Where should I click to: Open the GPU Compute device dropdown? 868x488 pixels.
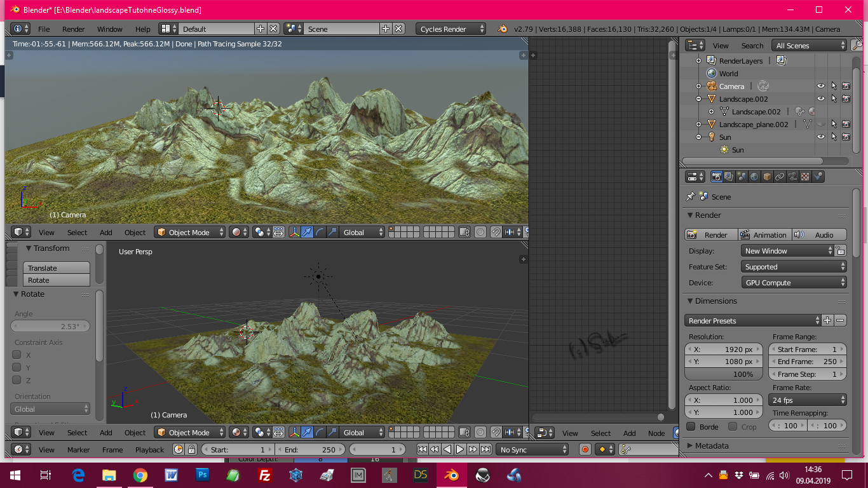tap(794, 283)
